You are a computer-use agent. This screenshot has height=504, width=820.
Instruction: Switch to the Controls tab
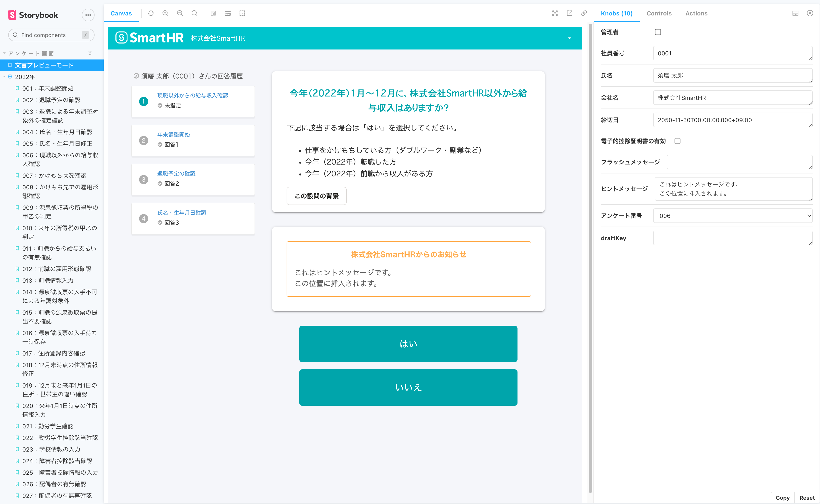point(659,13)
